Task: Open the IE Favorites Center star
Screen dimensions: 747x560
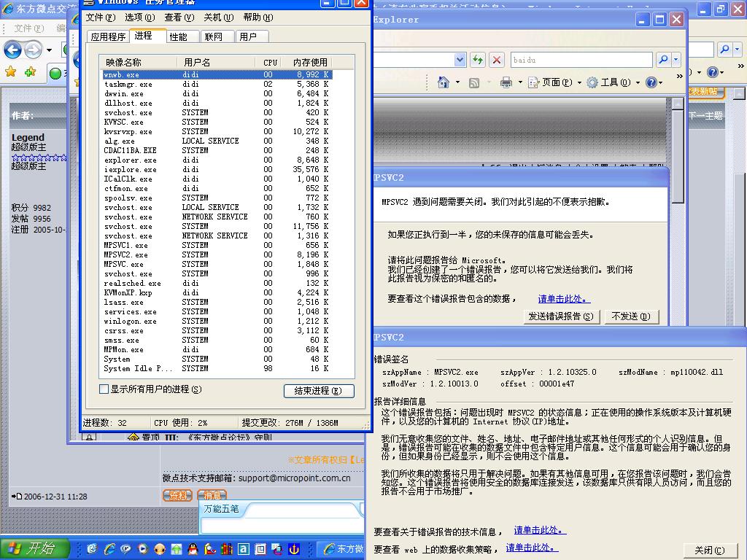Action: pyautogui.click(x=10, y=72)
